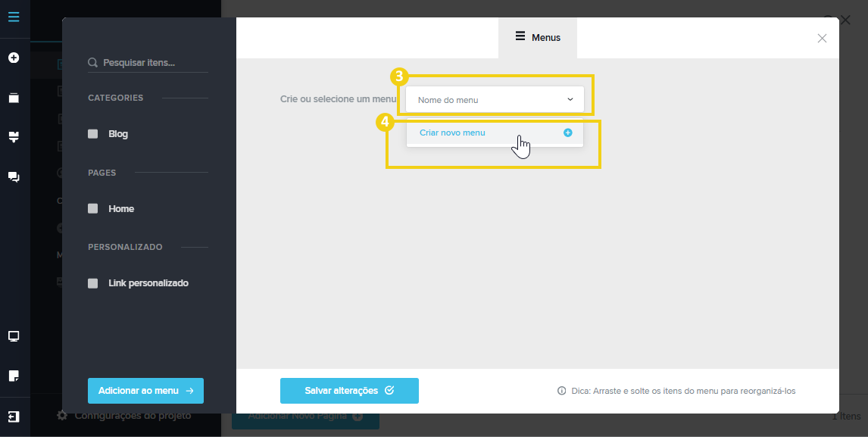This screenshot has height=437, width=868.
Task: Click the info icon next to Dica
Action: [561, 391]
